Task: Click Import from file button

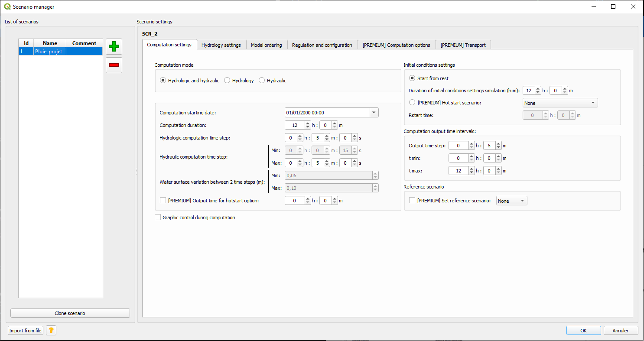Action: click(26, 331)
